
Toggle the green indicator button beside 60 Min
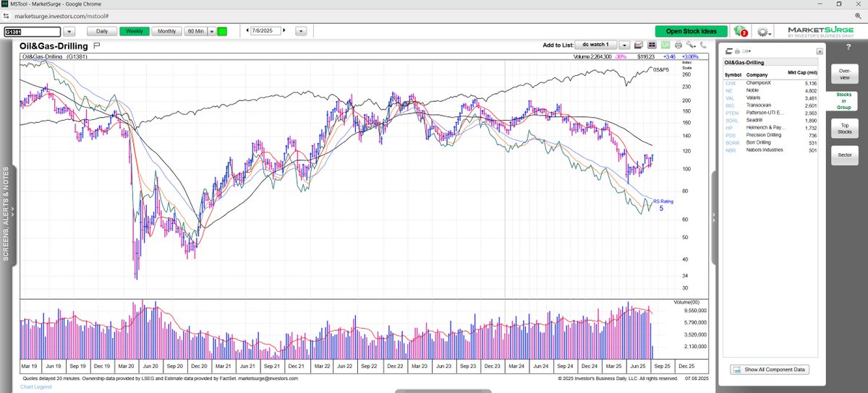pos(222,31)
